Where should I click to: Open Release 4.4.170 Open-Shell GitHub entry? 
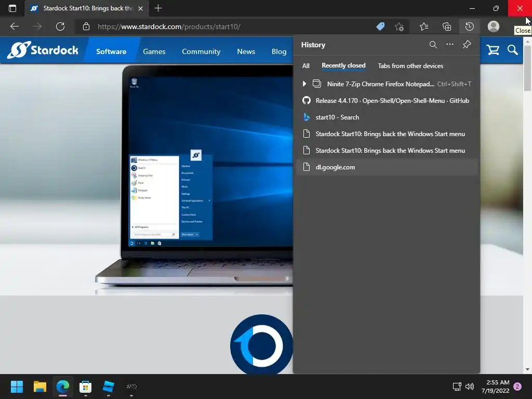coord(387,100)
